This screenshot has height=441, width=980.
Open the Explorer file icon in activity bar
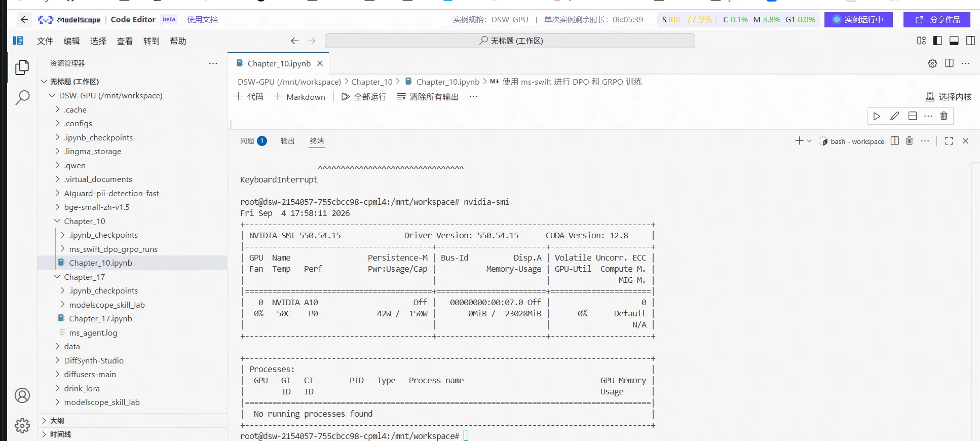point(22,67)
